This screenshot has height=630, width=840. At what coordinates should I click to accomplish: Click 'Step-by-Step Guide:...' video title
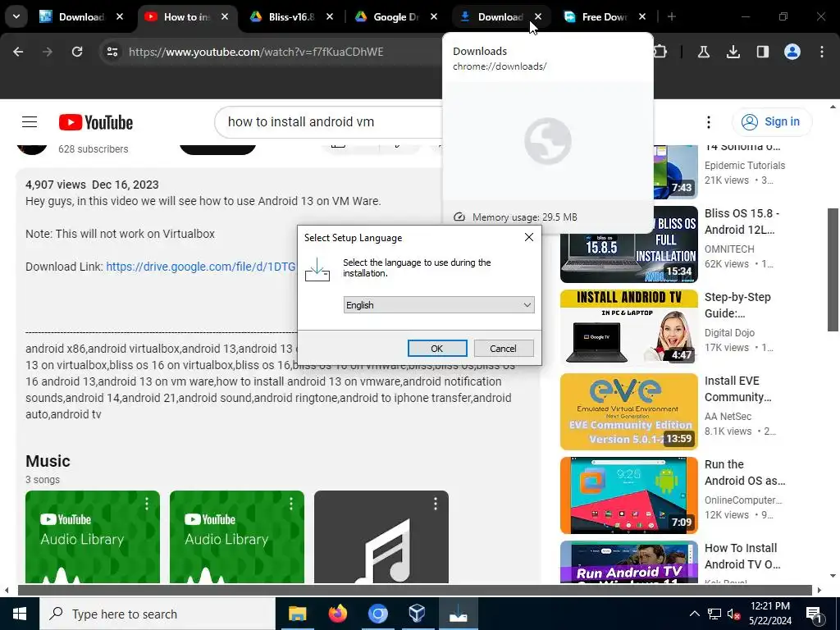coord(737,305)
